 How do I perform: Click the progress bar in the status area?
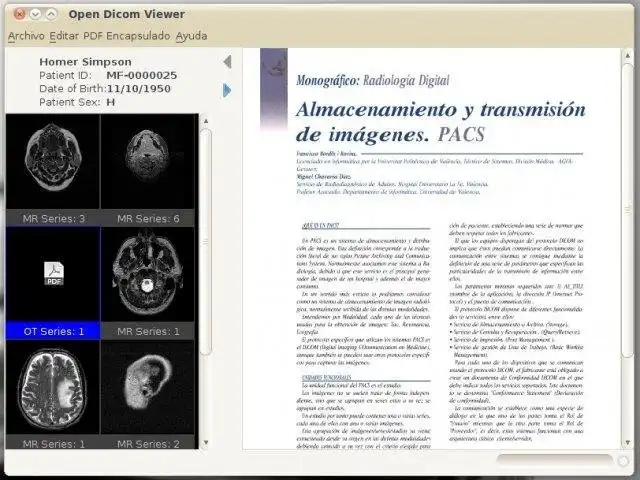554,460
